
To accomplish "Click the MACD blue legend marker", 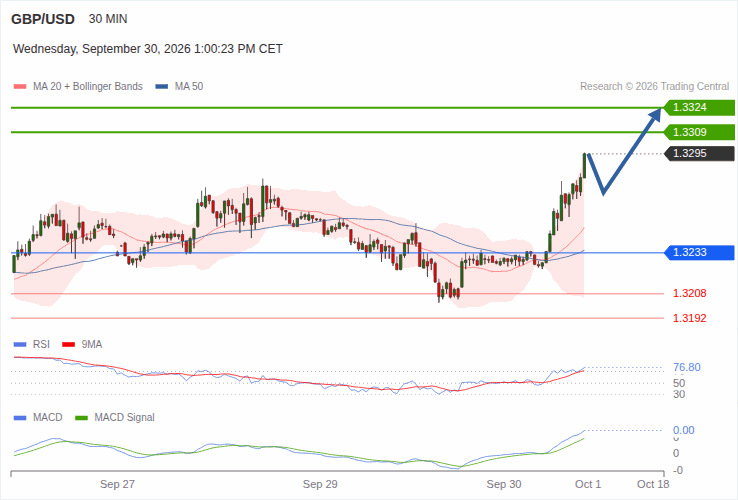I will (x=20, y=418).
